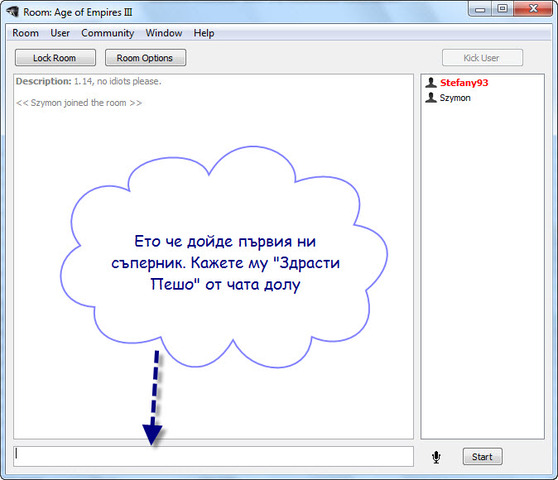Open the Window menu
The height and width of the screenshot is (480, 558).
pos(164,33)
